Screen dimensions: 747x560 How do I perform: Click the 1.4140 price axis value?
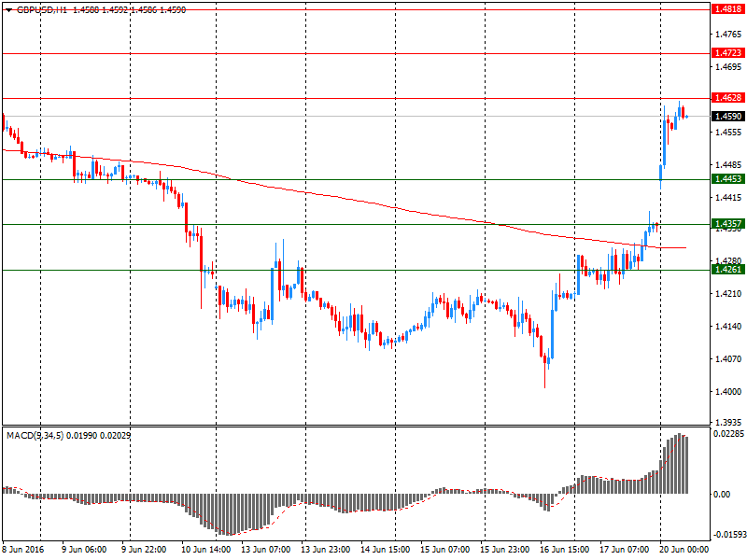pyautogui.click(x=728, y=327)
